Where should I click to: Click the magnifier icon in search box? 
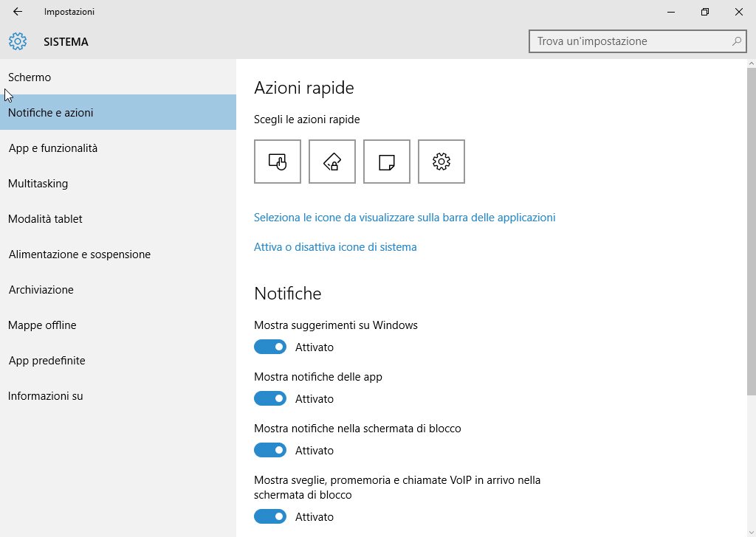click(x=736, y=41)
